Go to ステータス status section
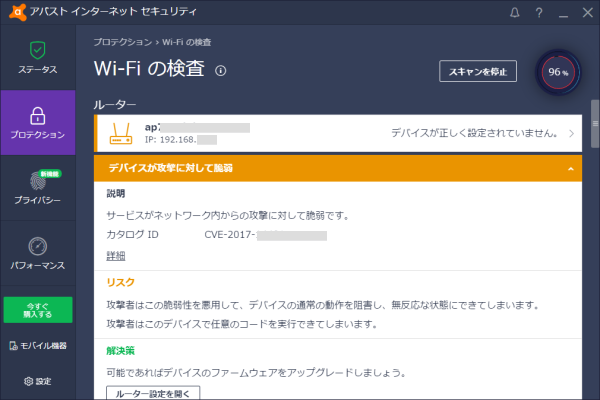600x400 pixels. point(38,57)
